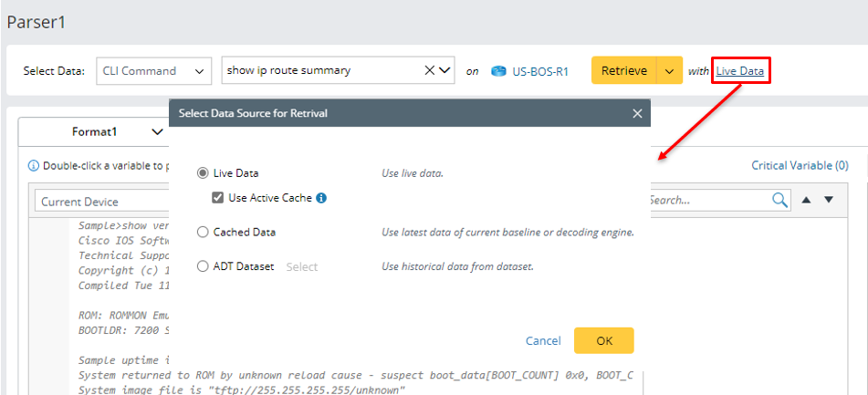This screenshot has height=395, width=868.
Task: Open the Format1 tab
Action: point(95,131)
